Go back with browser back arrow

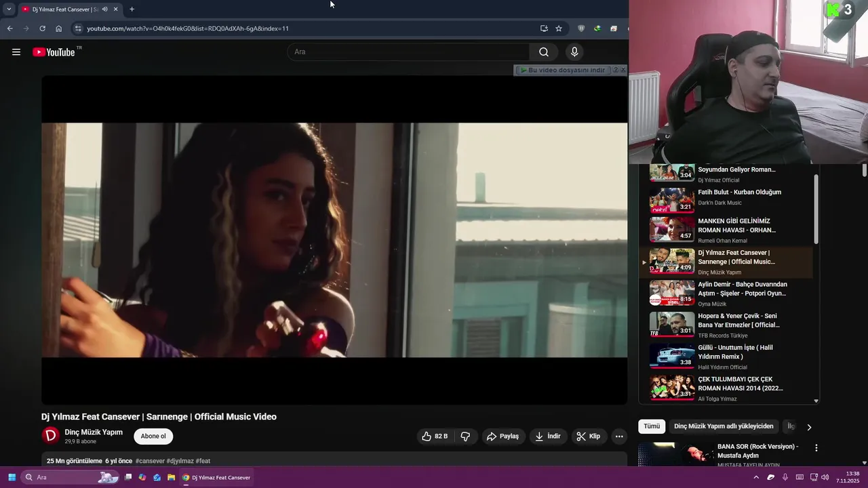coord(9,28)
